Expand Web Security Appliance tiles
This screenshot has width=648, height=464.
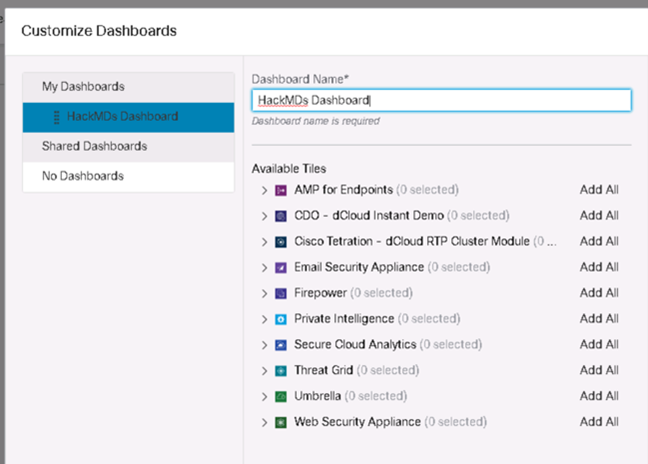(264, 422)
